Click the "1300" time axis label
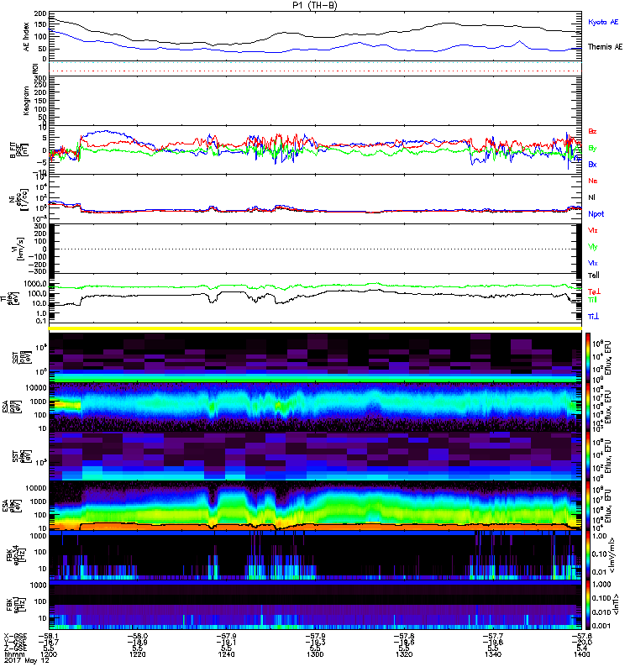630x672 pixels. pyautogui.click(x=315, y=654)
